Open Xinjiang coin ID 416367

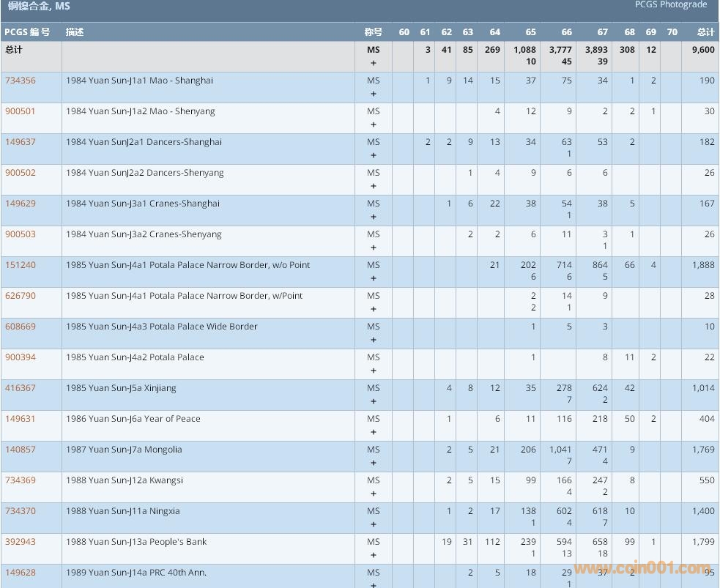click(x=21, y=388)
